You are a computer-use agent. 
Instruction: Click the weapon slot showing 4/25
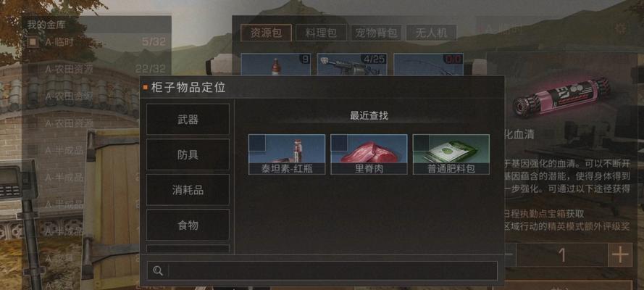click(352, 65)
